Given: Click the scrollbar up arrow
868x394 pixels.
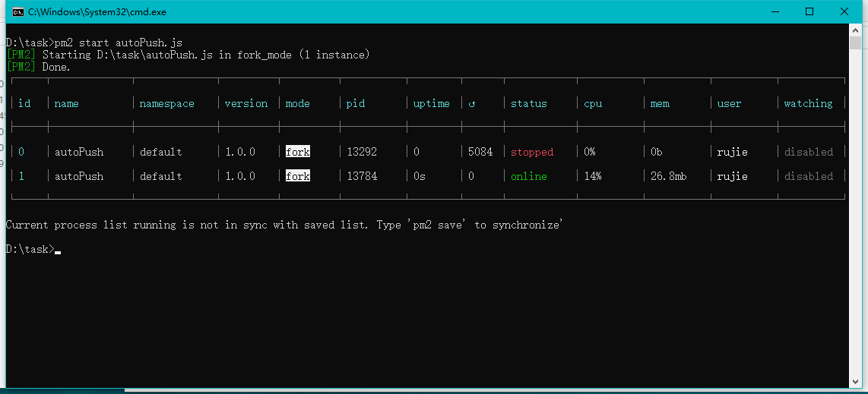Looking at the screenshot, I should click(855, 30).
